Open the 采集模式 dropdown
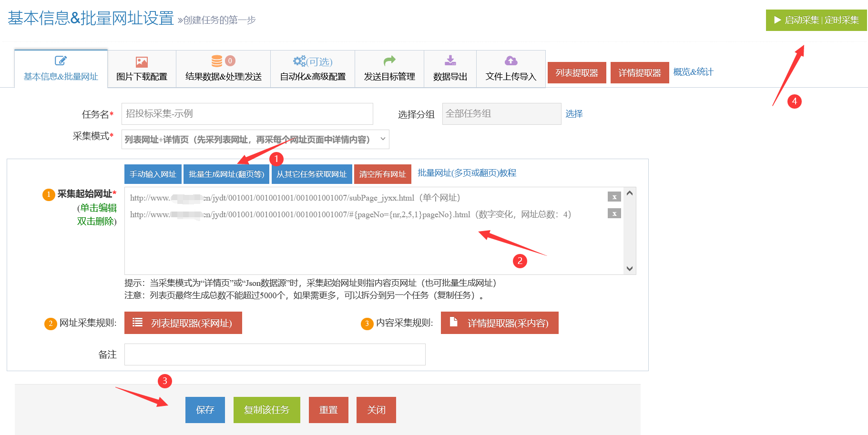This screenshot has width=868, height=435. [x=255, y=139]
